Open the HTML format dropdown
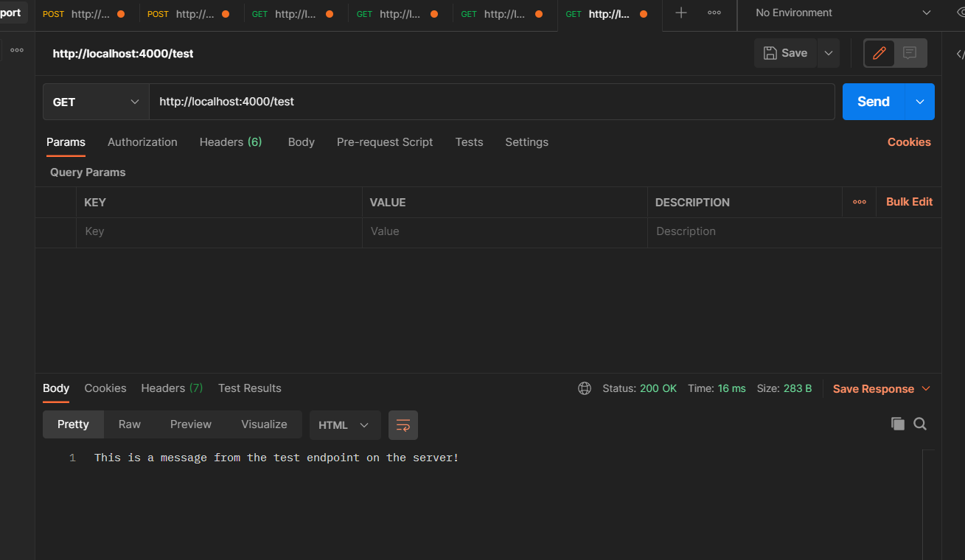This screenshot has height=560, width=965. pyautogui.click(x=344, y=425)
